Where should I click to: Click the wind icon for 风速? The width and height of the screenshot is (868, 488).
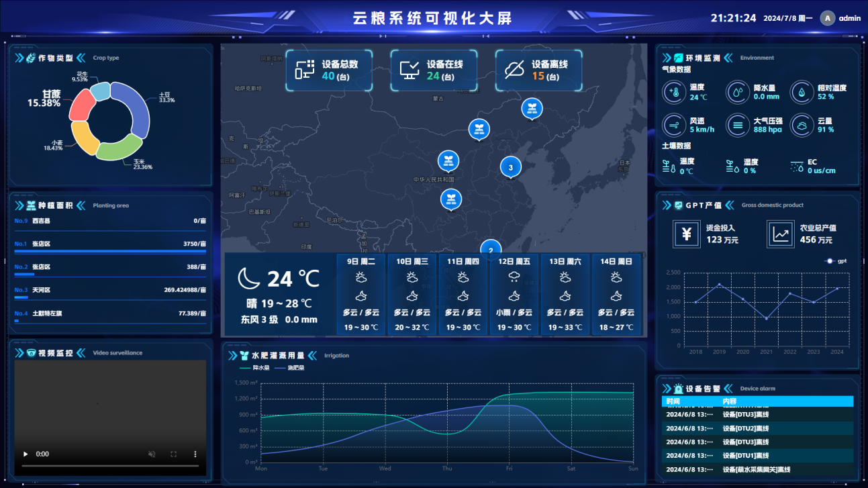coord(673,125)
